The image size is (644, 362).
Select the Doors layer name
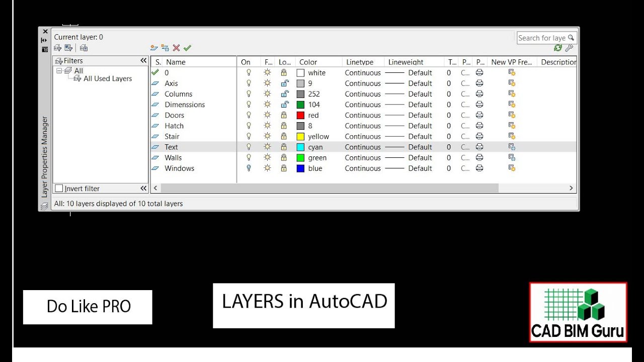click(x=174, y=115)
